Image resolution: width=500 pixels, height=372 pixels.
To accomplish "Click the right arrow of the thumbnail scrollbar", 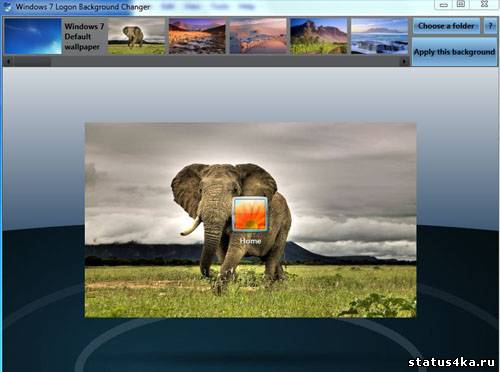I will pos(404,61).
